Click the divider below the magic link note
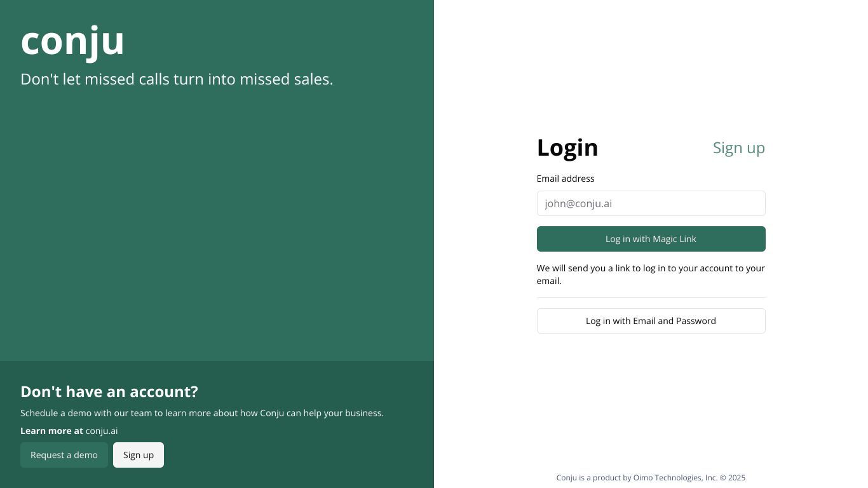This screenshot has height=488, width=868. [x=651, y=297]
